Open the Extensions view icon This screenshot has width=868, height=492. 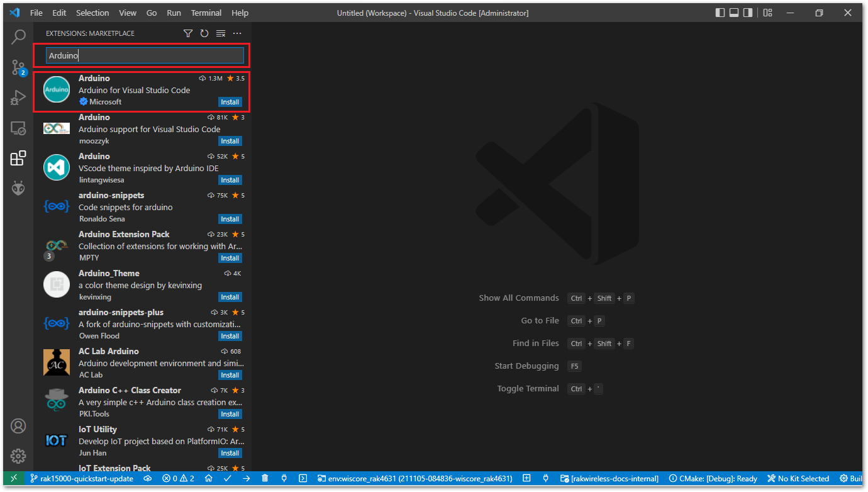click(18, 158)
